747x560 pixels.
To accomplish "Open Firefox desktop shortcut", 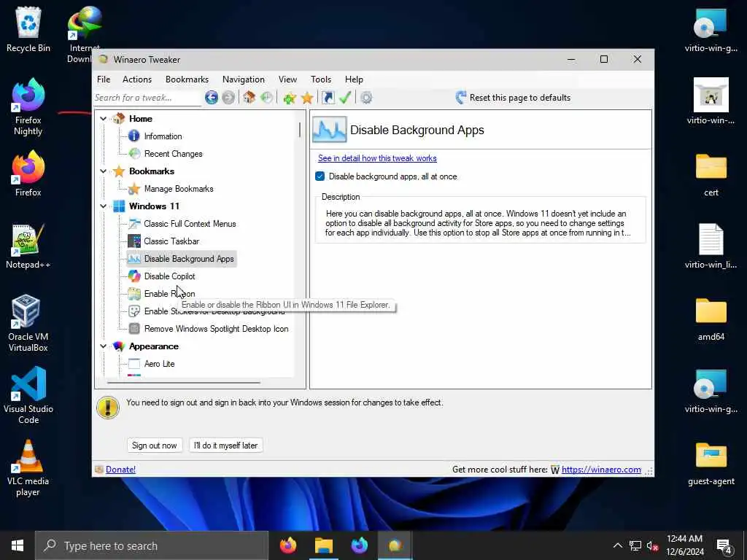I will tap(28, 174).
